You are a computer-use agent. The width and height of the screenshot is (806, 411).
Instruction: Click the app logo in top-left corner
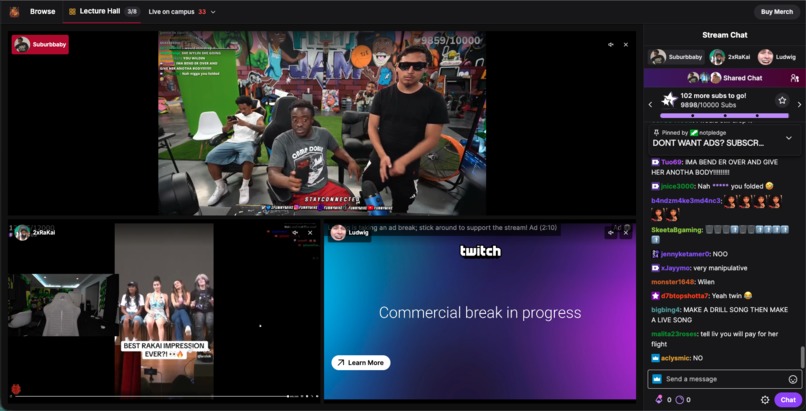(x=14, y=11)
